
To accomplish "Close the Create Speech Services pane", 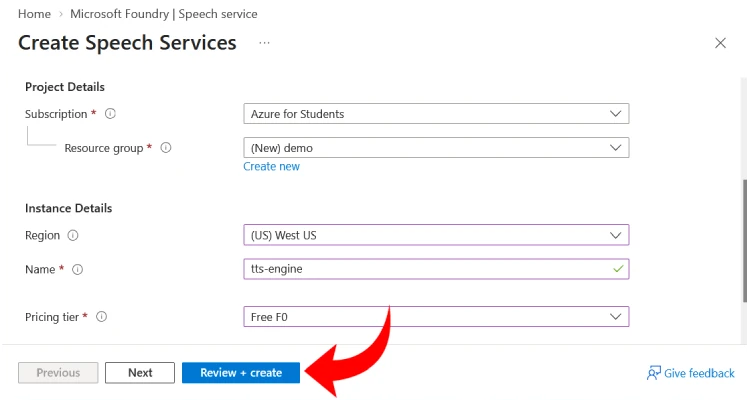I will tap(720, 43).
